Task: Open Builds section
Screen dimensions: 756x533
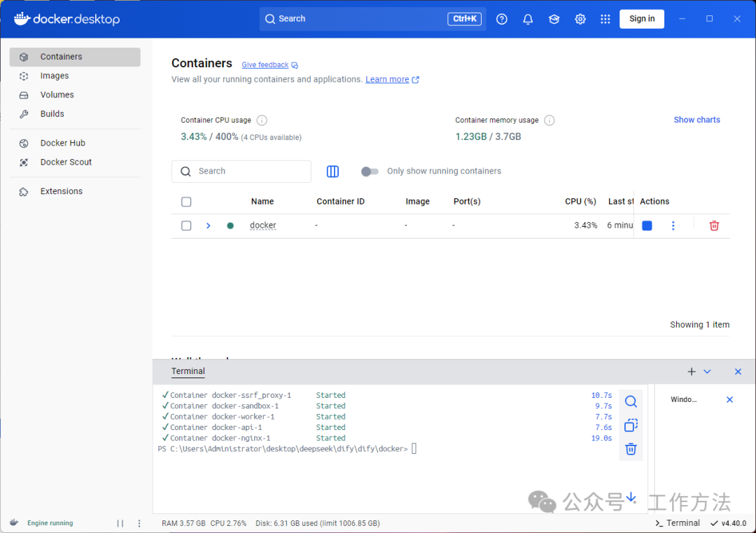Action: coord(75,114)
